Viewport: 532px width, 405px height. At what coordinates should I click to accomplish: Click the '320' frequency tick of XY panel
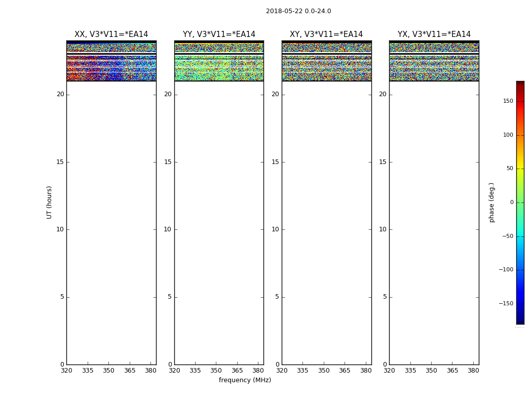point(282,371)
